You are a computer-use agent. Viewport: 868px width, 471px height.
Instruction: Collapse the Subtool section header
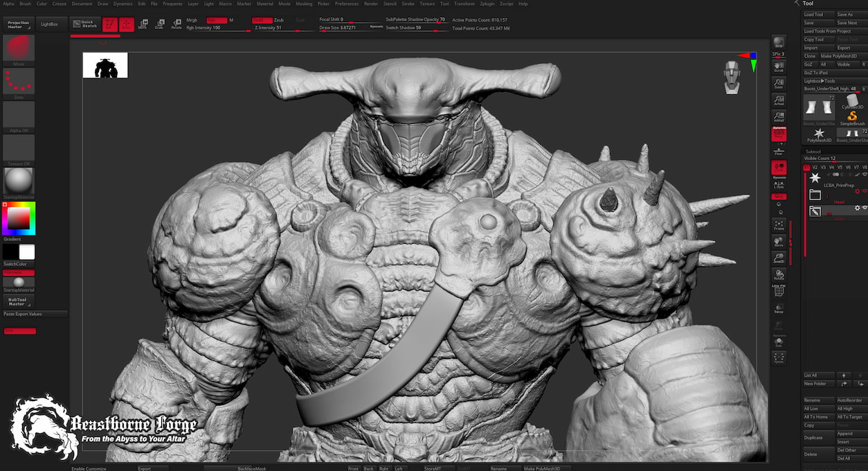(814, 151)
